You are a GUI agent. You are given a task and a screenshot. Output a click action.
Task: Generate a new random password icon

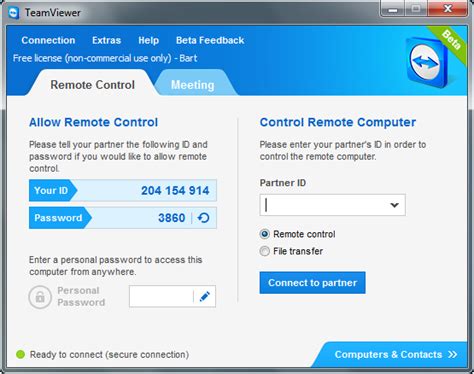click(x=203, y=218)
